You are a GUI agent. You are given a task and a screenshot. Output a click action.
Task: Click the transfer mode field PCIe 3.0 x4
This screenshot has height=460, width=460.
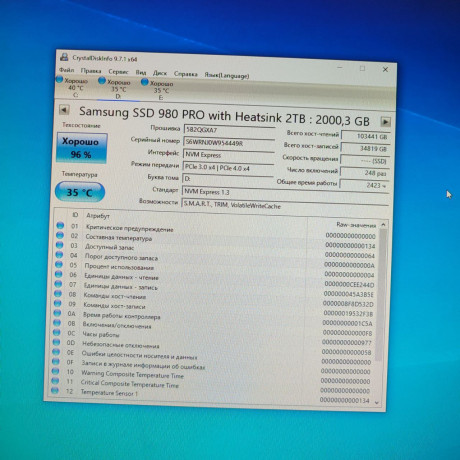point(228,168)
